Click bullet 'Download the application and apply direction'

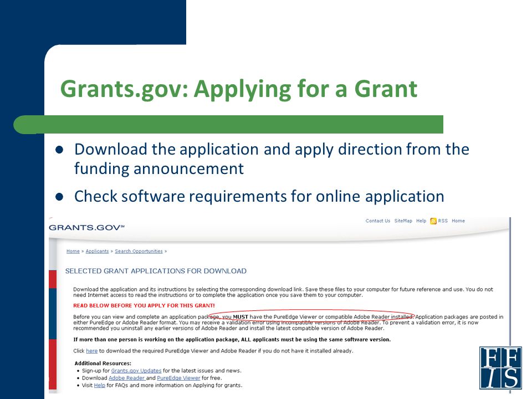click(x=272, y=159)
